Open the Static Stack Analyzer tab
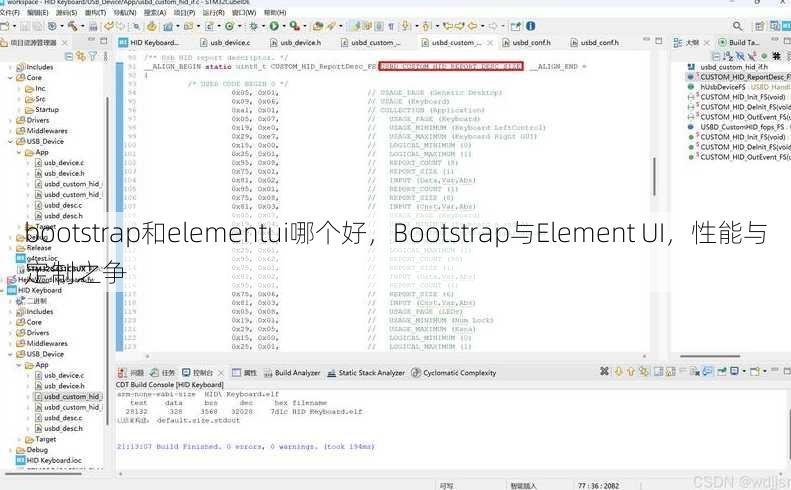The image size is (791, 490). (366, 373)
